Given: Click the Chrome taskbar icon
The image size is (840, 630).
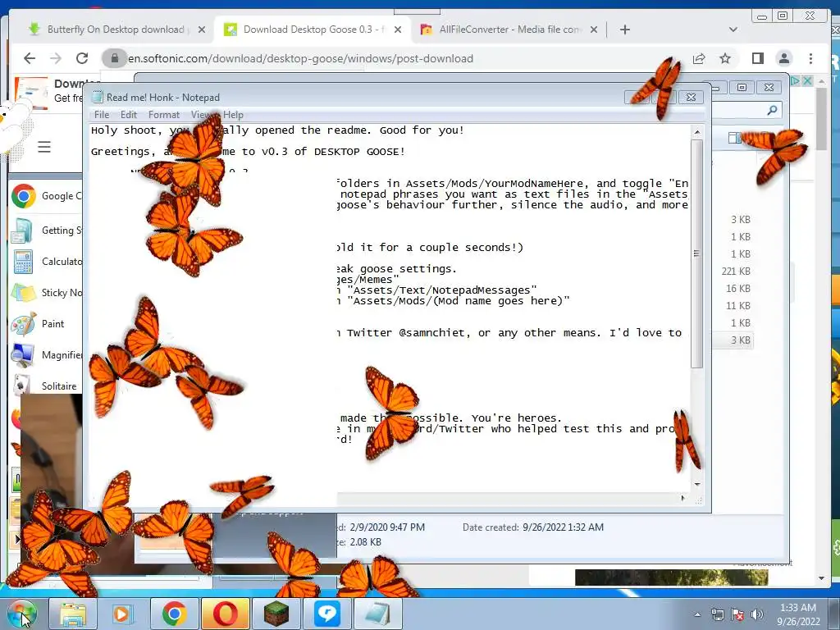Looking at the screenshot, I should [174, 614].
